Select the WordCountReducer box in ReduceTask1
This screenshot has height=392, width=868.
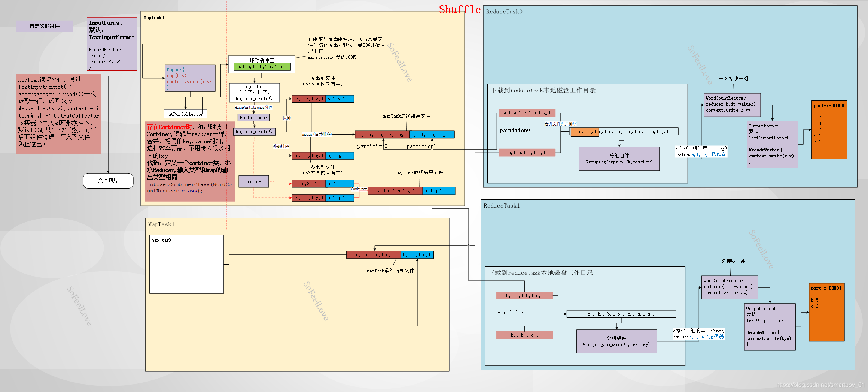tap(730, 287)
